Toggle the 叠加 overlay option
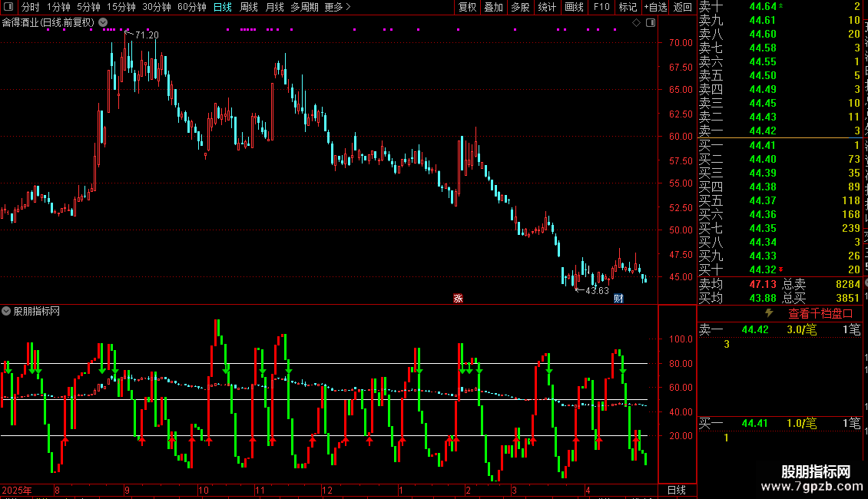 (x=493, y=7)
